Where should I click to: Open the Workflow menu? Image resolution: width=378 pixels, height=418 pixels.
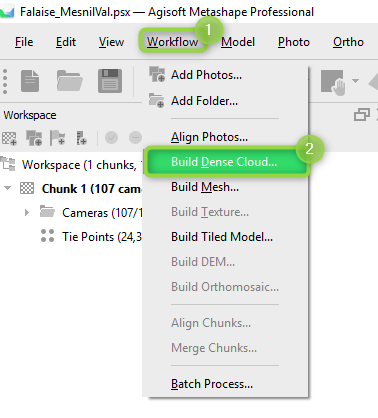coord(173,42)
